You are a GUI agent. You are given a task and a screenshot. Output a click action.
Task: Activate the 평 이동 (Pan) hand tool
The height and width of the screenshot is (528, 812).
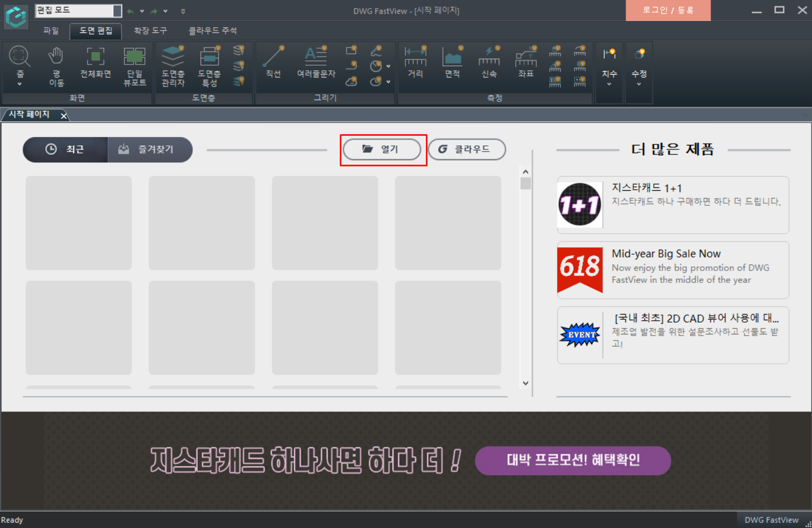[56, 66]
